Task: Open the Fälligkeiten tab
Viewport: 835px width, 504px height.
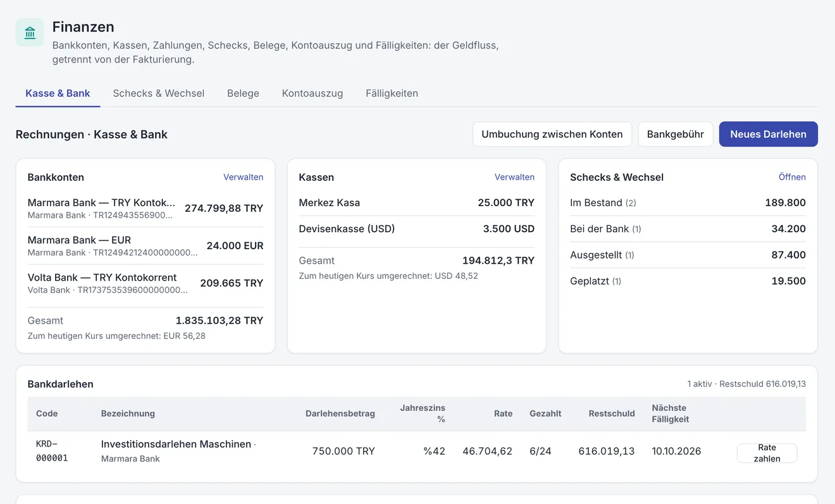Action: 392,93
